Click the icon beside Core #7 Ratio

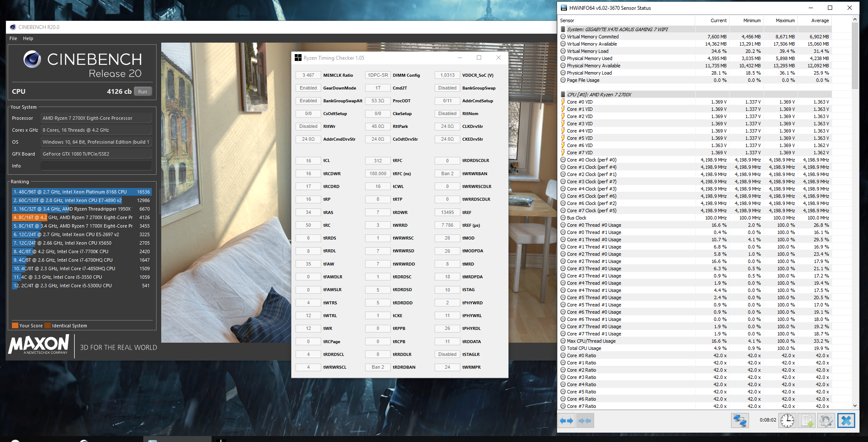point(563,406)
